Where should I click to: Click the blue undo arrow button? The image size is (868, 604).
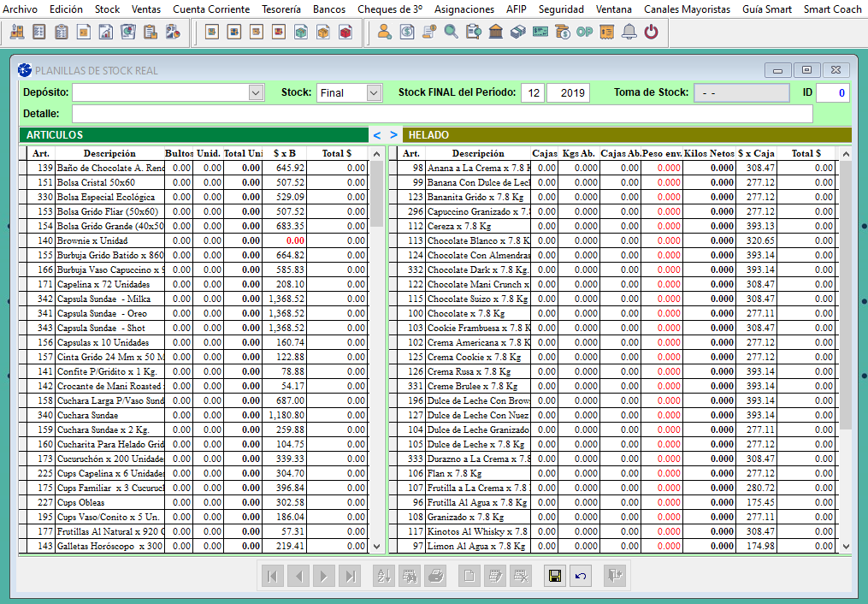pos(581,576)
